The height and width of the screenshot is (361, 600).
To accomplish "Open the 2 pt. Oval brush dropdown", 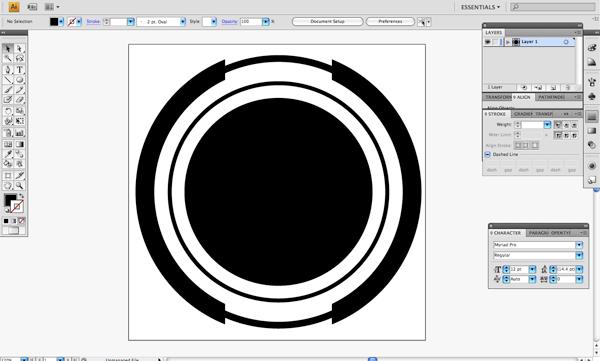I will tap(183, 21).
